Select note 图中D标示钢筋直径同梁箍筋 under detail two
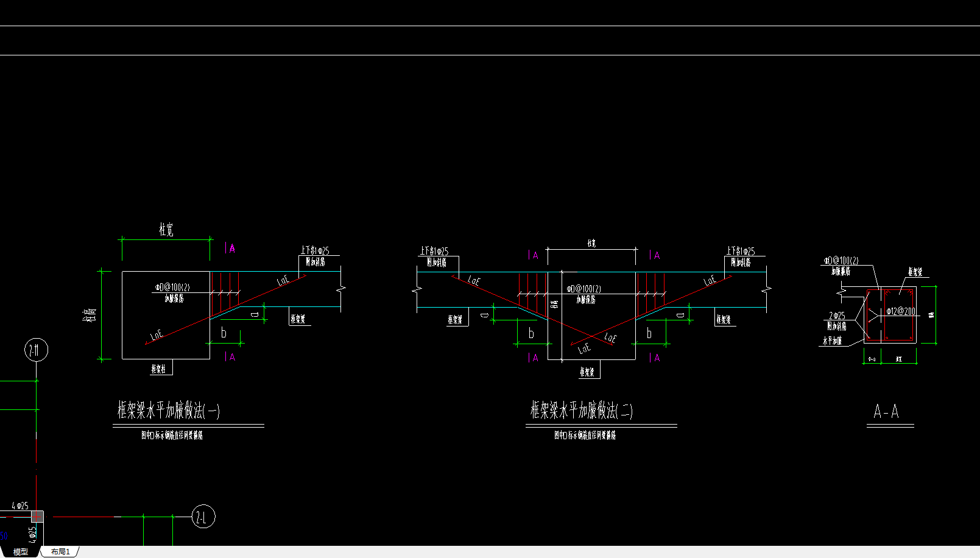This screenshot has width=980, height=558. pos(585,436)
